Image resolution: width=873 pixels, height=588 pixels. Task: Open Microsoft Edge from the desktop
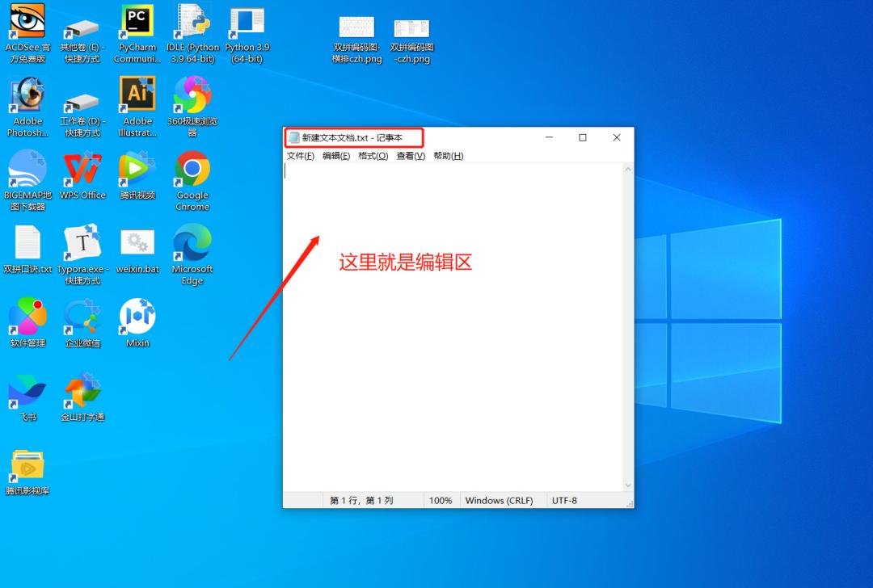point(192,242)
